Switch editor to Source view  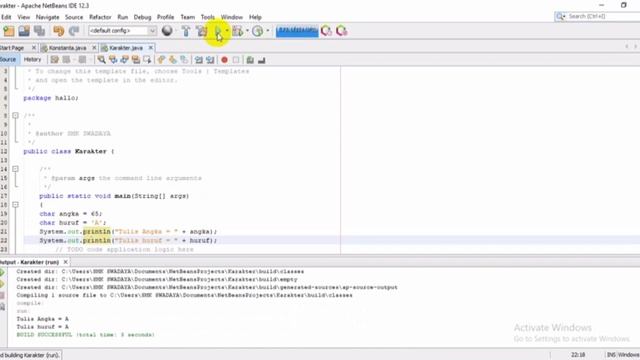click(8, 60)
